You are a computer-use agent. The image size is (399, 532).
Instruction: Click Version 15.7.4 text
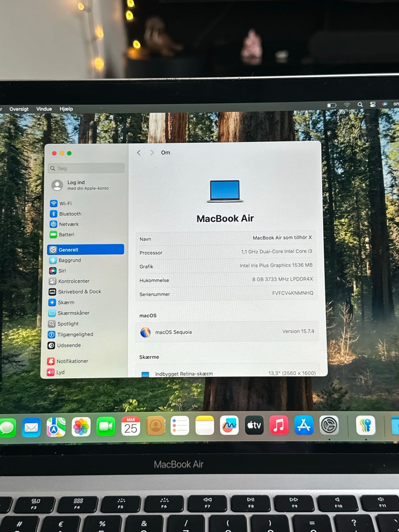tap(298, 331)
